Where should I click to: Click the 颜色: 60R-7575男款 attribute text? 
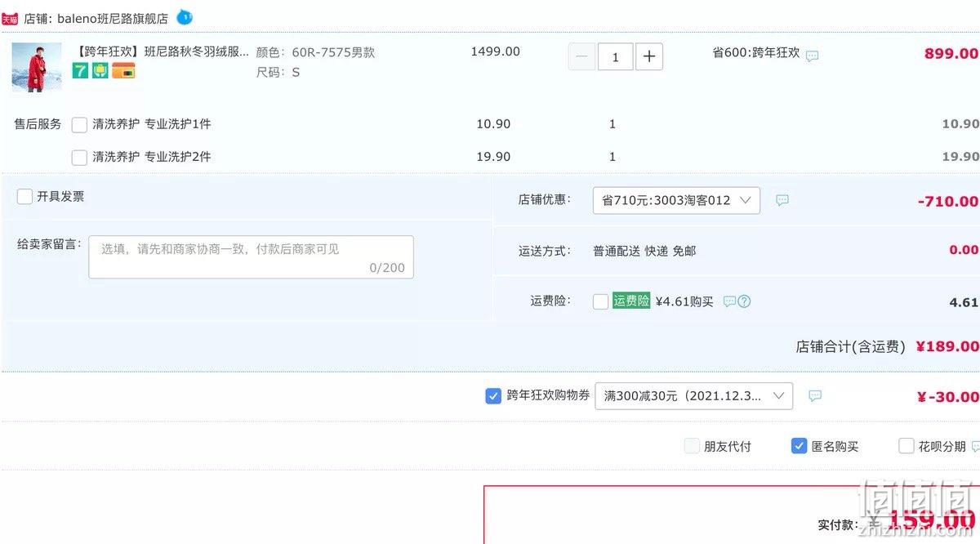[315, 52]
